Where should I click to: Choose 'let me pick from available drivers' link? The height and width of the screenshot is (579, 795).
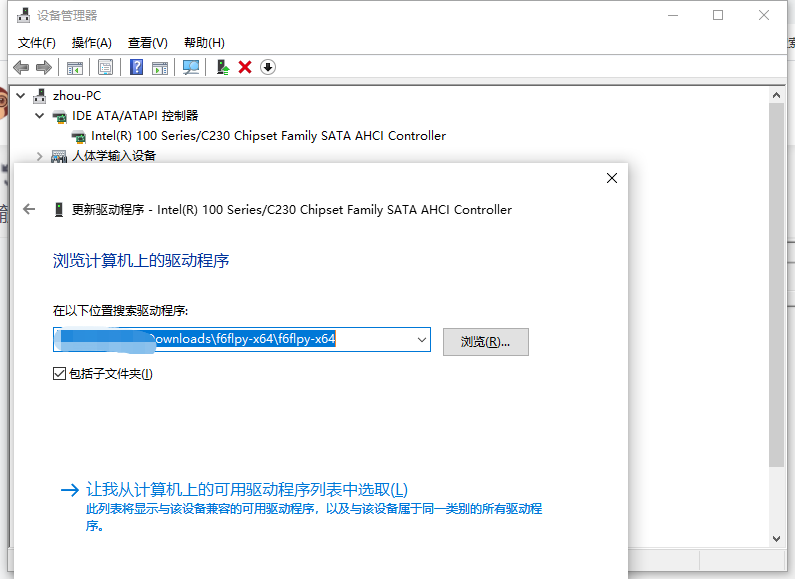(246, 489)
